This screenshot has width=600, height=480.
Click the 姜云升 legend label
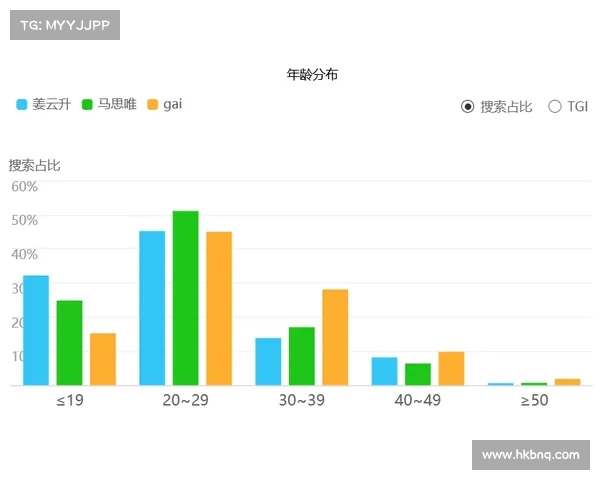51,104
